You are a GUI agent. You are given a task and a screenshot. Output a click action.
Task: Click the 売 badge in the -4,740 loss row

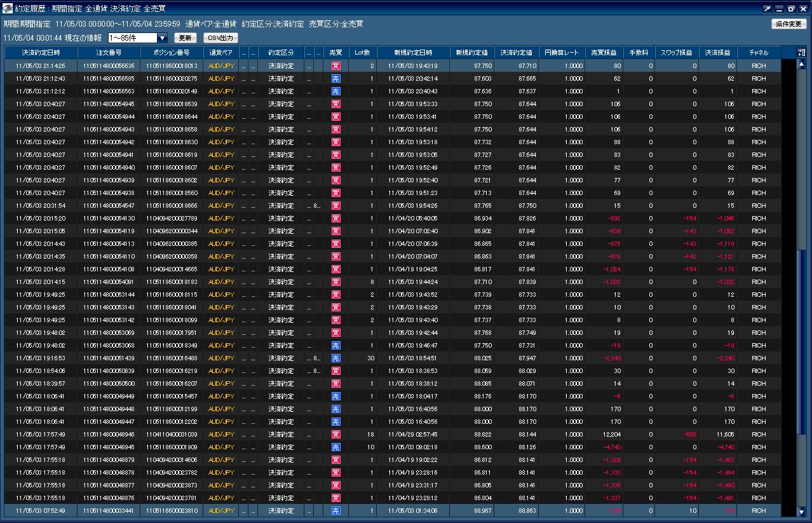tap(336, 447)
